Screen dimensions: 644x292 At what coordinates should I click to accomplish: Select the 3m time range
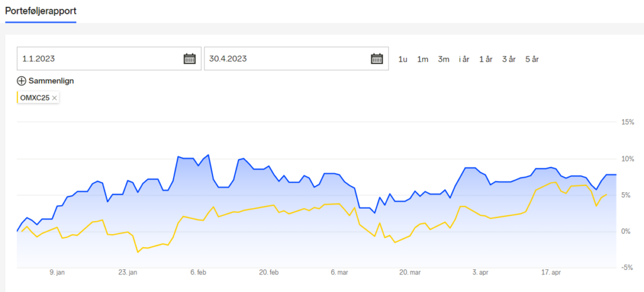click(x=443, y=60)
